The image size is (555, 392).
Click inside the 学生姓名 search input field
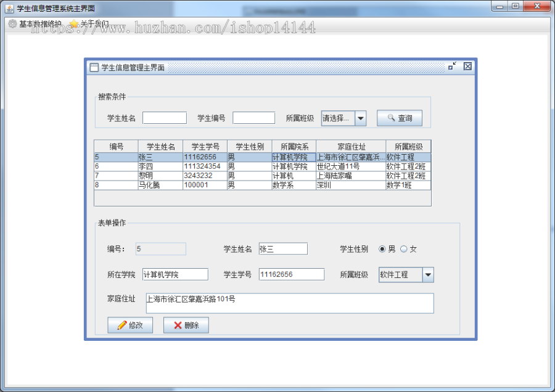(x=164, y=117)
